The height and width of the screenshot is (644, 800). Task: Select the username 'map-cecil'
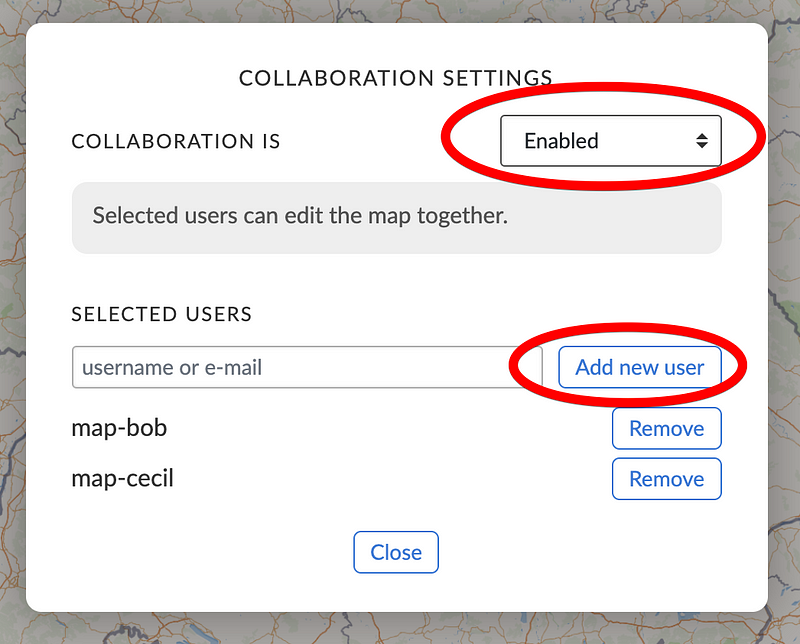click(124, 479)
